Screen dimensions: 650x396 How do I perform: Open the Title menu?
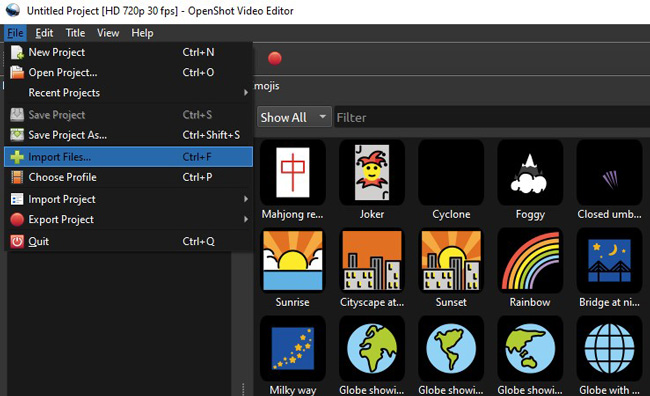pos(75,33)
